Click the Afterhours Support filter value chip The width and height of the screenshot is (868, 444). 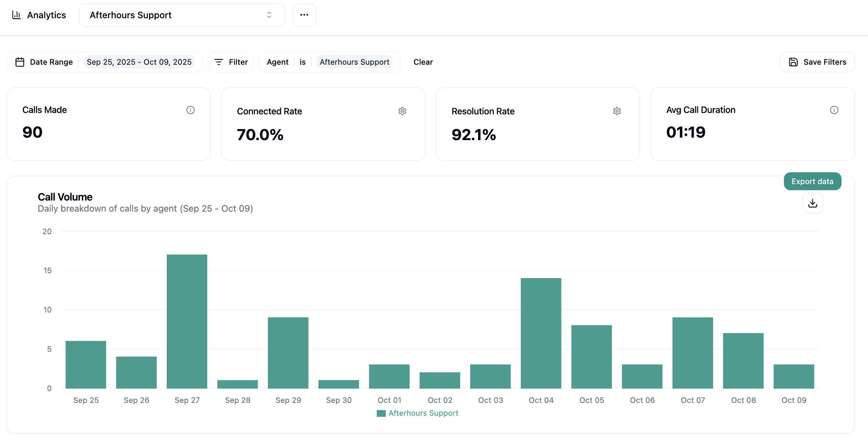click(x=354, y=61)
